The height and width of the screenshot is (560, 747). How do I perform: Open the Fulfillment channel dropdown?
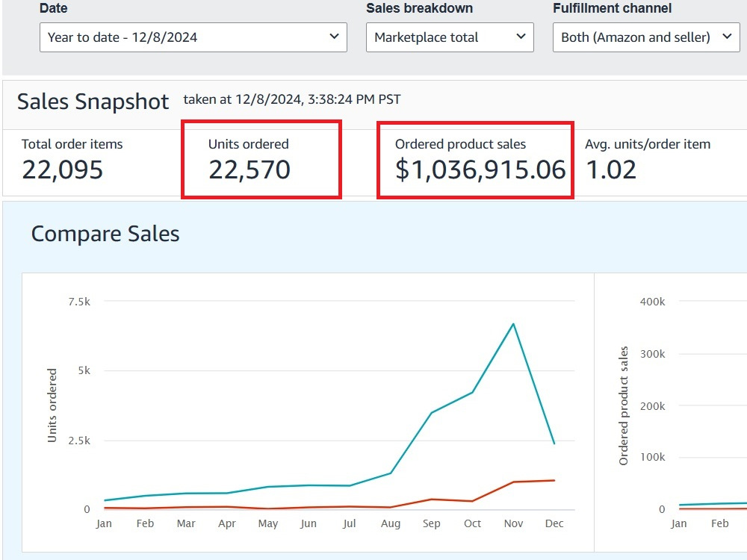click(x=646, y=37)
